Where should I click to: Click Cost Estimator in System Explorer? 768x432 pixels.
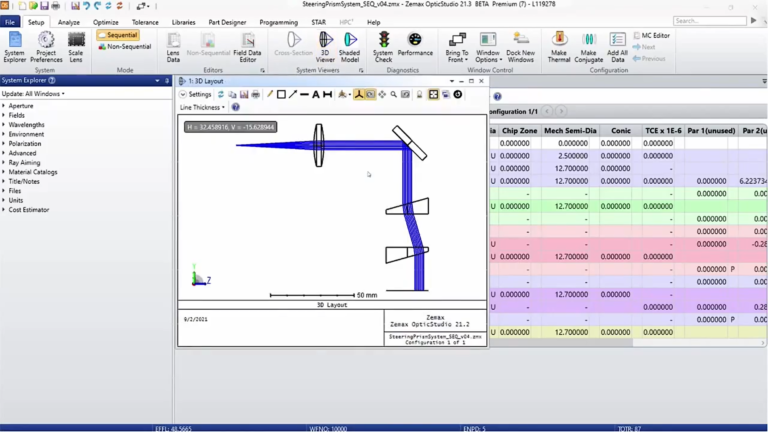[28, 210]
